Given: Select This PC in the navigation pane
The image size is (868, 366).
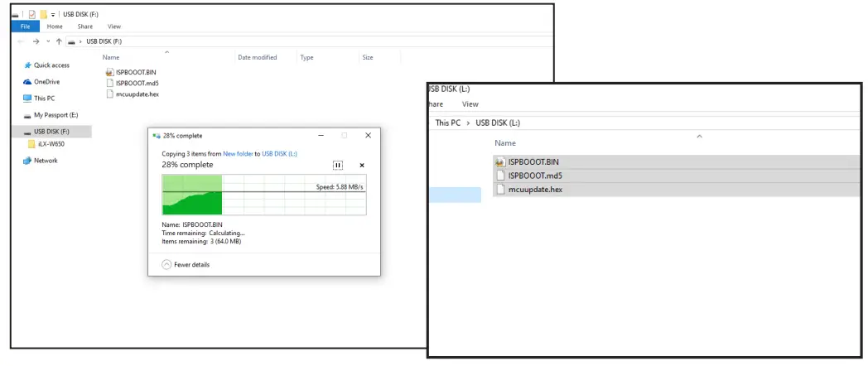Looking at the screenshot, I should point(44,99).
